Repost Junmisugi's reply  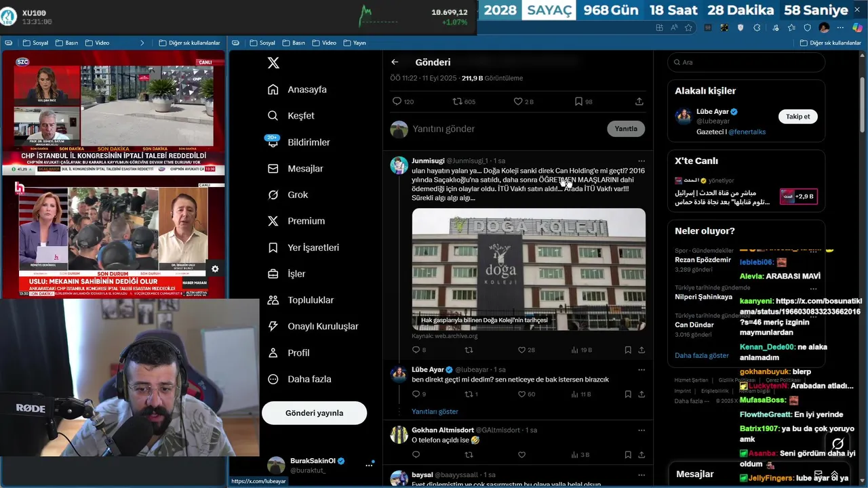[468, 350]
